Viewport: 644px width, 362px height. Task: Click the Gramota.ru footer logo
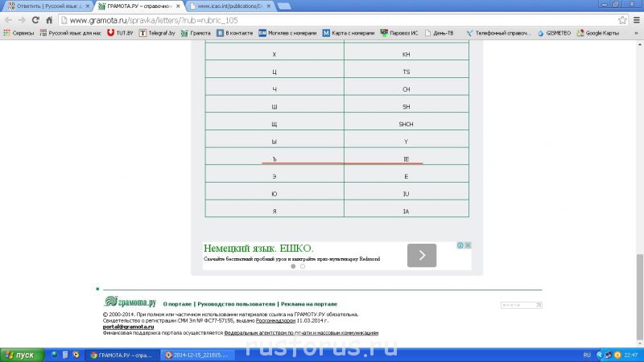click(x=129, y=302)
